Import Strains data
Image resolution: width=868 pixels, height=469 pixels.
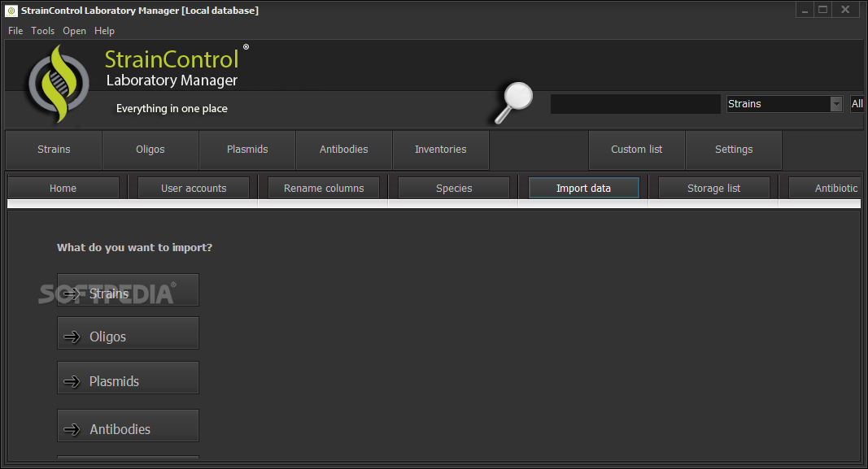128,290
